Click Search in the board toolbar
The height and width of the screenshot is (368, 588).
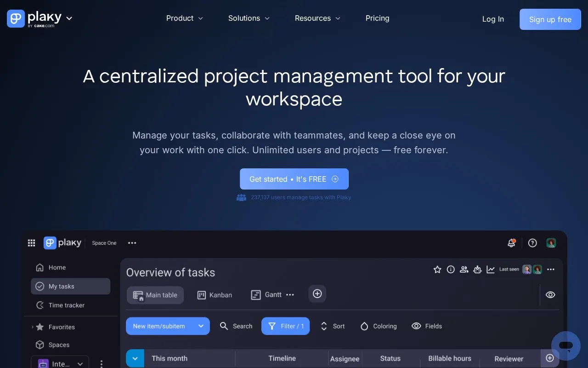236,326
